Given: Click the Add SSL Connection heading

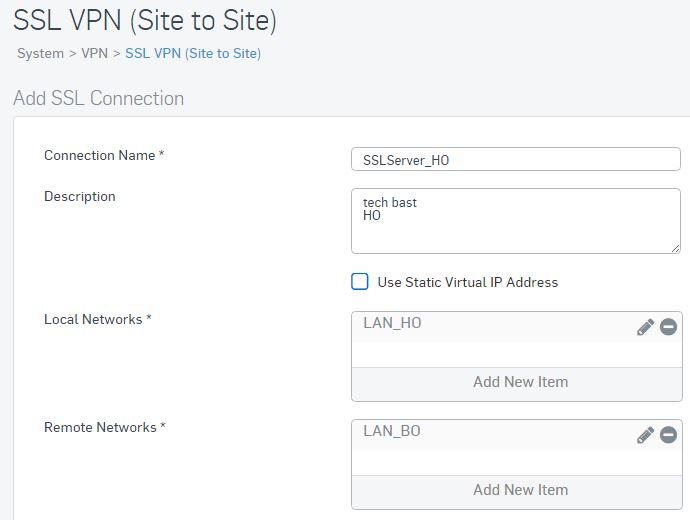Looking at the screenshot, I should (x=99, y=98).
